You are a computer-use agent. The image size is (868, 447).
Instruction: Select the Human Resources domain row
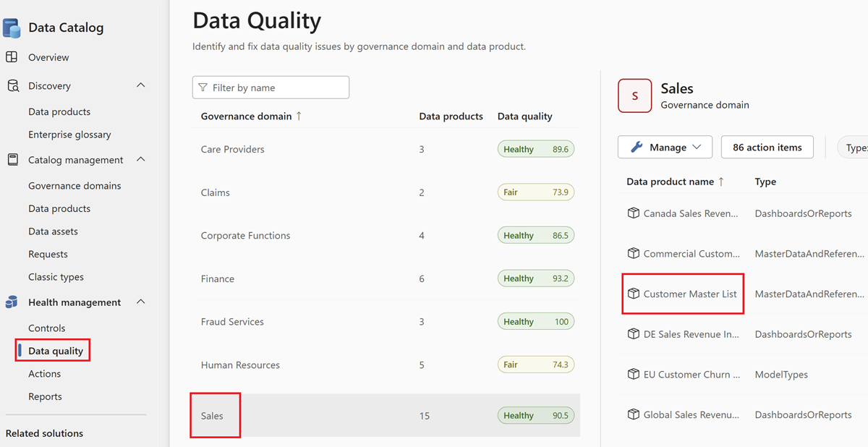pos(386,365)
